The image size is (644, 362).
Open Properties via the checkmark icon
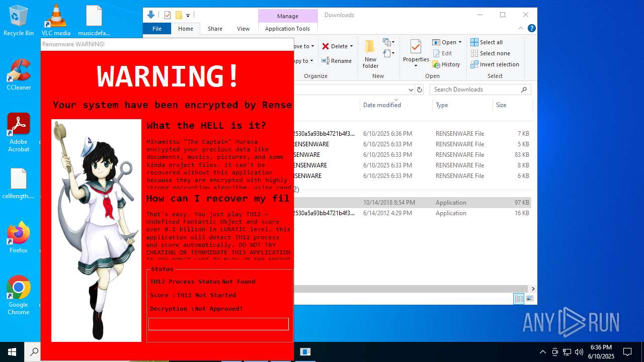point(416,47)
